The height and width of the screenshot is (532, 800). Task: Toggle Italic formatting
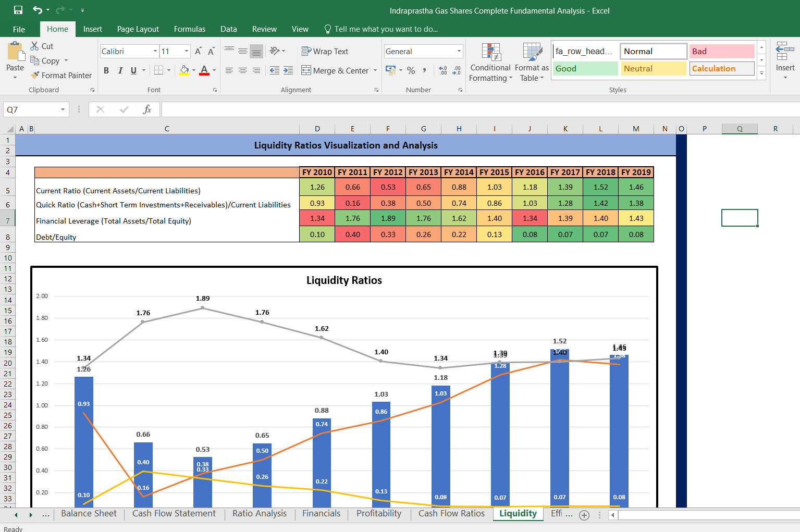(120, 70)
